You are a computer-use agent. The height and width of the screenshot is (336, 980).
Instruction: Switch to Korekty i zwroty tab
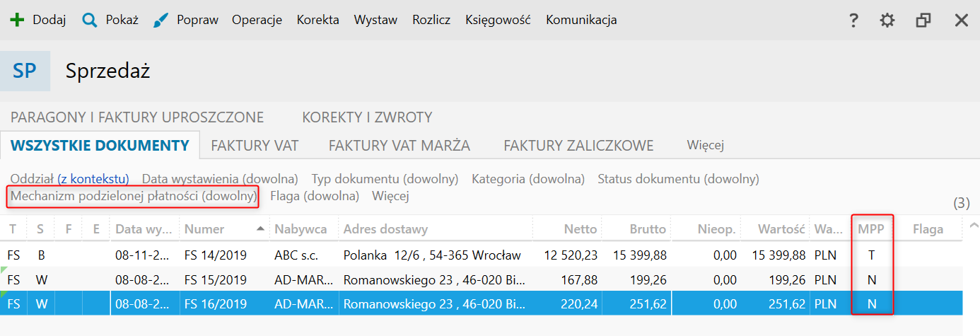click(x=367, y=117)
